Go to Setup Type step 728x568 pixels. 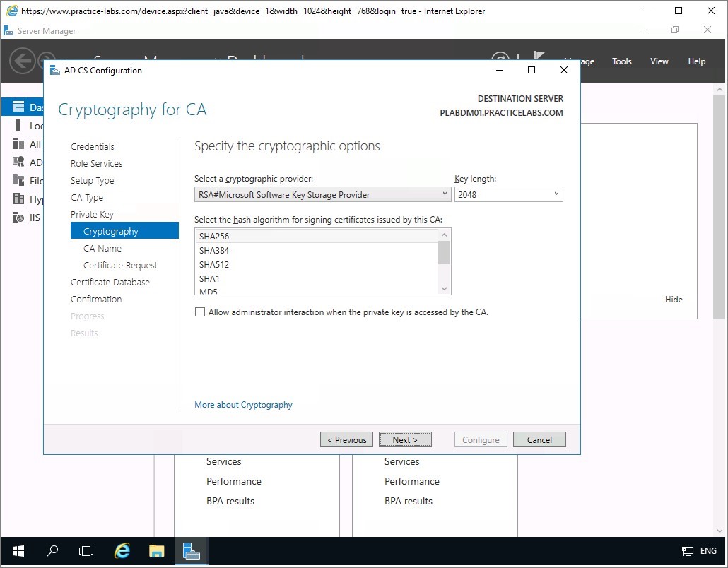click(92, 181)
